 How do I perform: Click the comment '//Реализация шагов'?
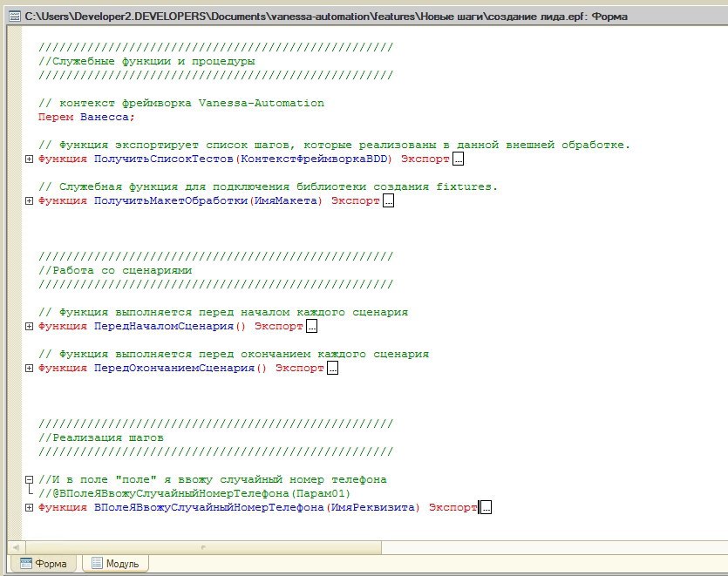tap(101, 437)
